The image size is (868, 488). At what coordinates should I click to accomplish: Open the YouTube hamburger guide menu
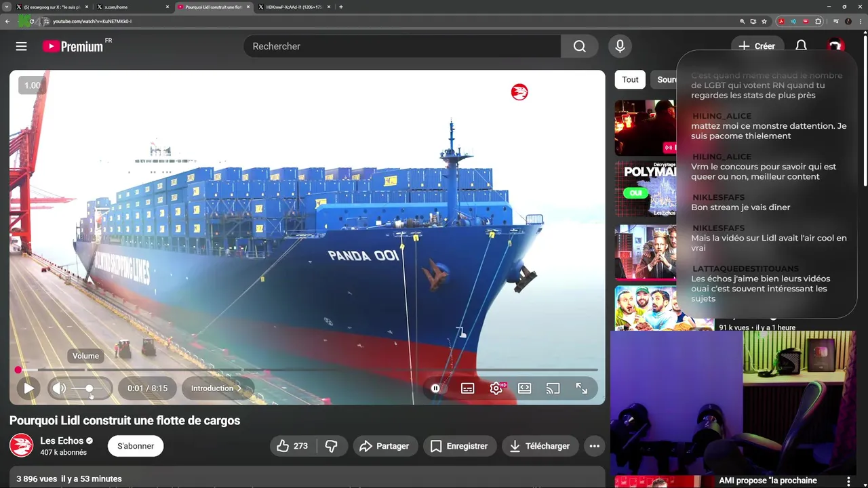(22, 46)
